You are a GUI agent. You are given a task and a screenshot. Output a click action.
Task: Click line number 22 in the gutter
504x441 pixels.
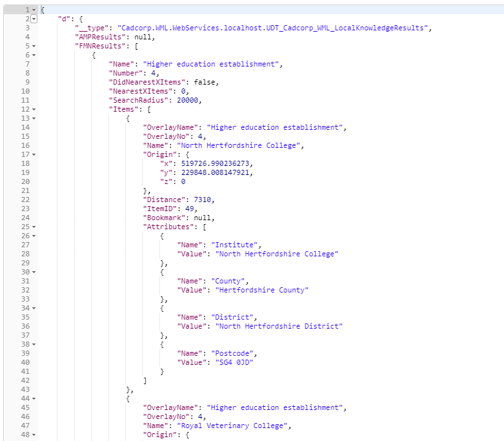25,200
